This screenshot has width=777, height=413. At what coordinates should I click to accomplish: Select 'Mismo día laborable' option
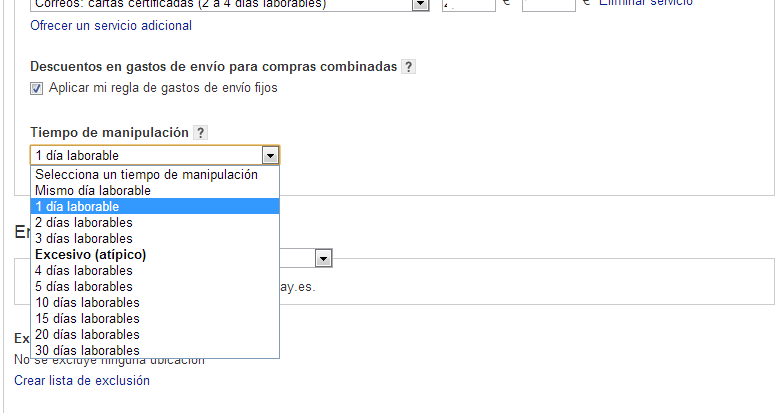click(x=92, y=190)
